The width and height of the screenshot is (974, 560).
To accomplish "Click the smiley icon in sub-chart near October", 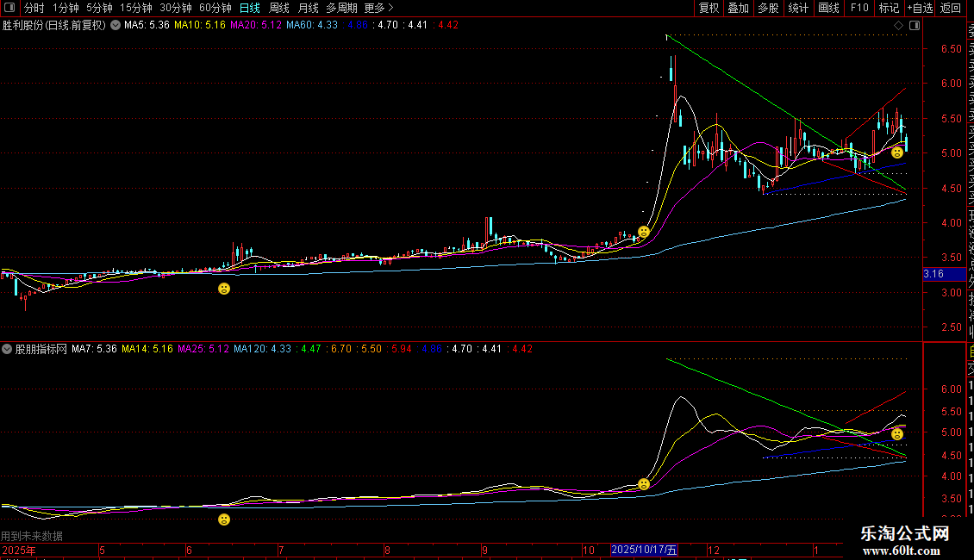I will pyautogui.click(x=643, y=484).
